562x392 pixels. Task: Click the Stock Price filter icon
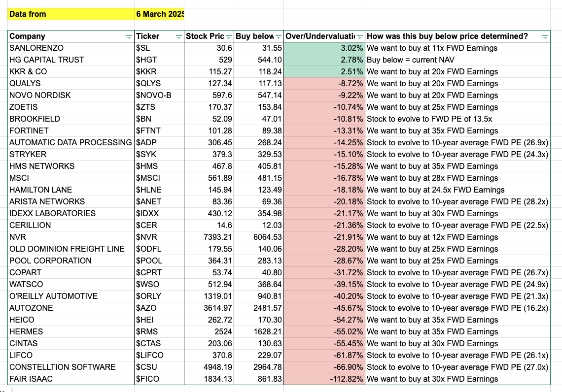[229, 36]
